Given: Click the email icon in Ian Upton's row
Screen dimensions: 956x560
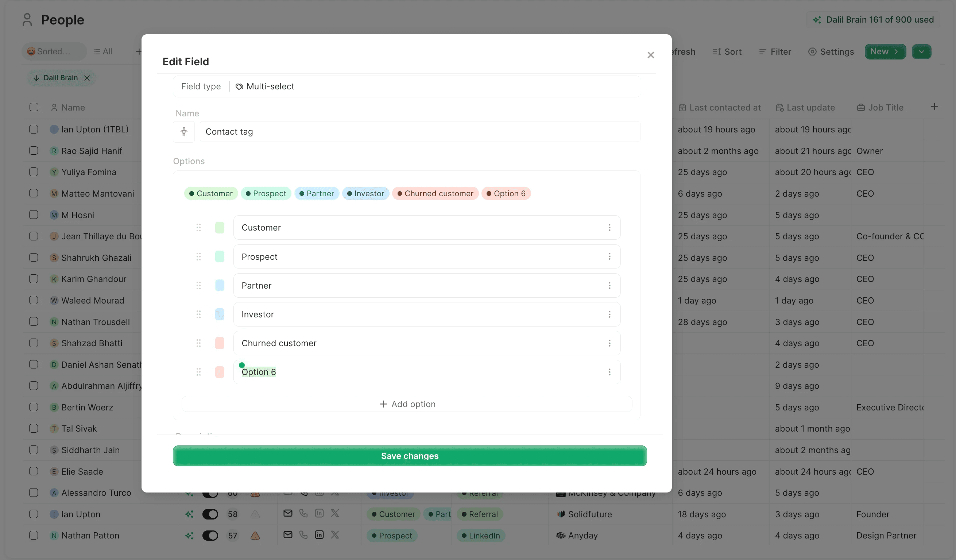Looking at the screenshot, I should point(287,514).
